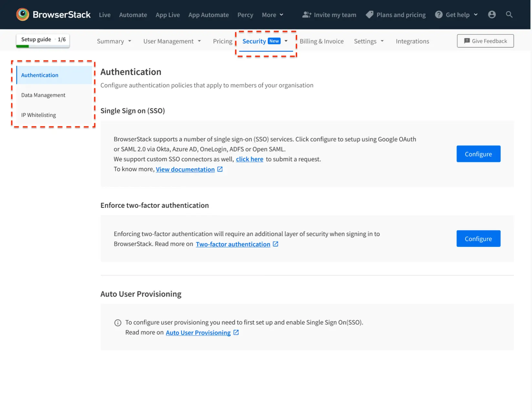
Task: Click the Get help question mark icon
Action: point(439,15)
